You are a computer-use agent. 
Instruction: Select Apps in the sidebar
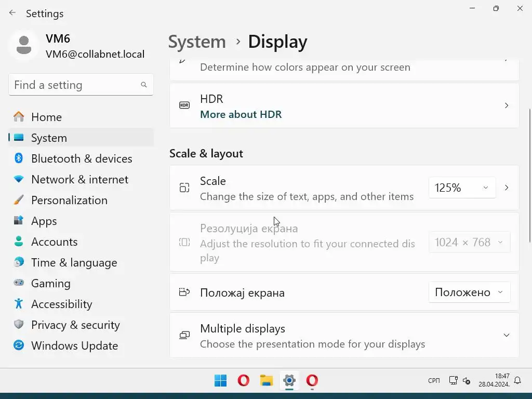pyautogui.click(x=44, y=221)
